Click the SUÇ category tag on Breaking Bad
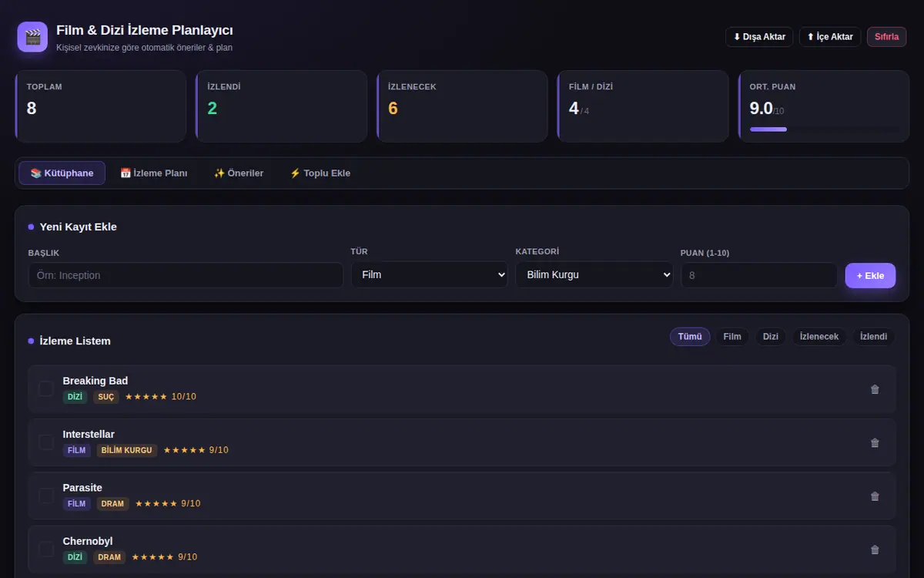924x578 pixels. [106, 397]
